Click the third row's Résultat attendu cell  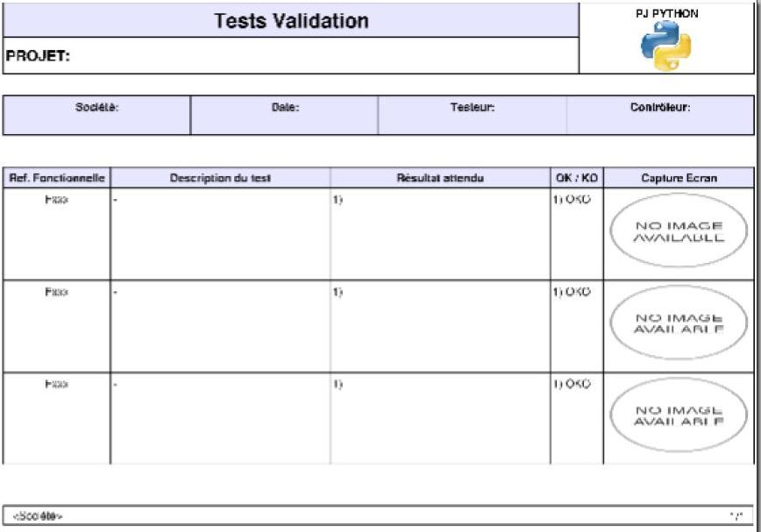point(440,418)
